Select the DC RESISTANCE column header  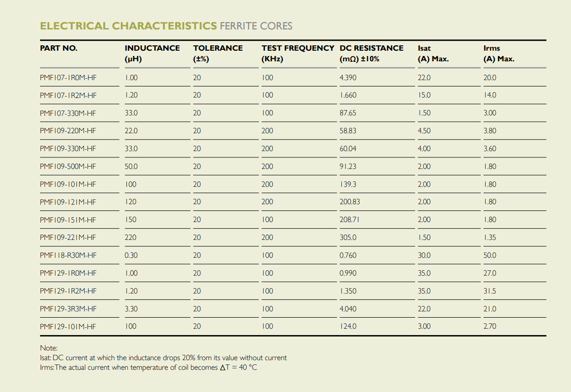click(x=372, y=53)
